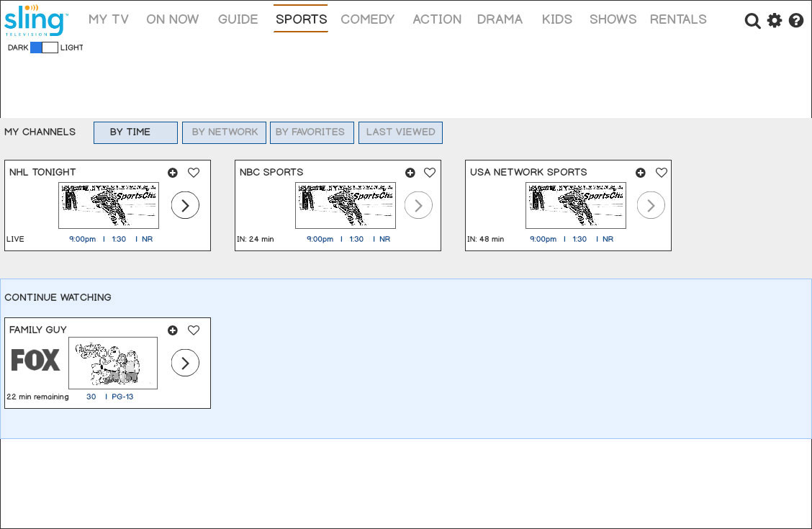Add USA Network Sports with plus icon
The width and height of the screenshot is (812, 529).
pyautogui.click(x=641, y=173)
